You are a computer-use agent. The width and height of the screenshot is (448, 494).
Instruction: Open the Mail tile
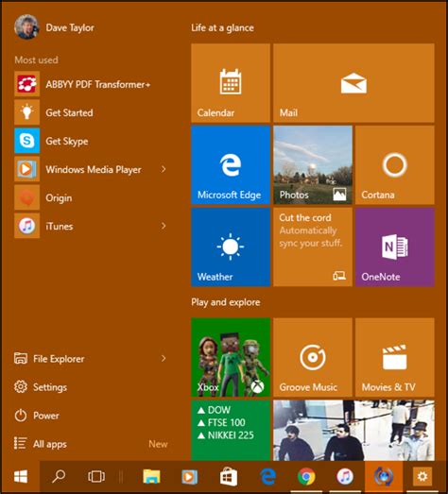point(353,83)
